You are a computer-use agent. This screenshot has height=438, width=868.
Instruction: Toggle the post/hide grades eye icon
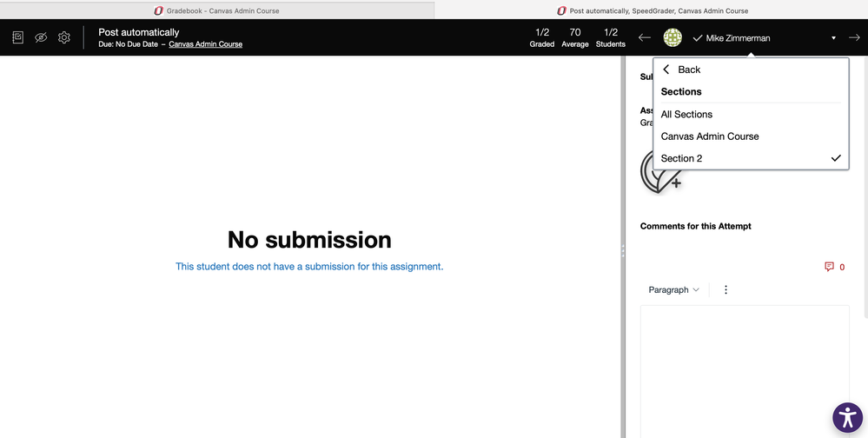(x=41, y=38)
